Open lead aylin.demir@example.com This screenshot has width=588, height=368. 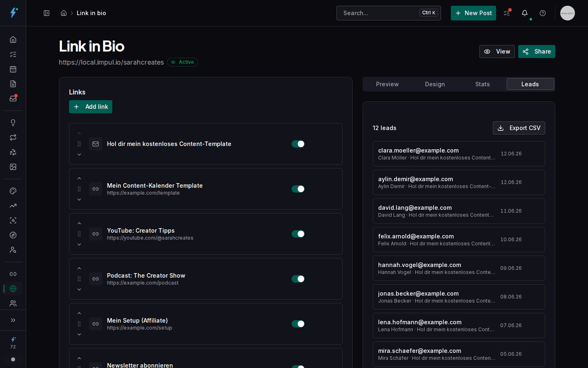tap(459, 182)
